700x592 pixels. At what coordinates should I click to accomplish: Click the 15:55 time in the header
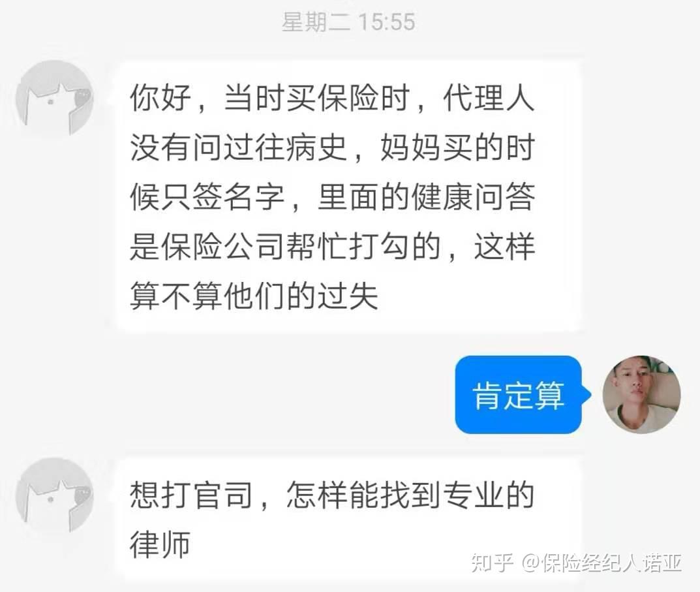[x=387, y=22]
